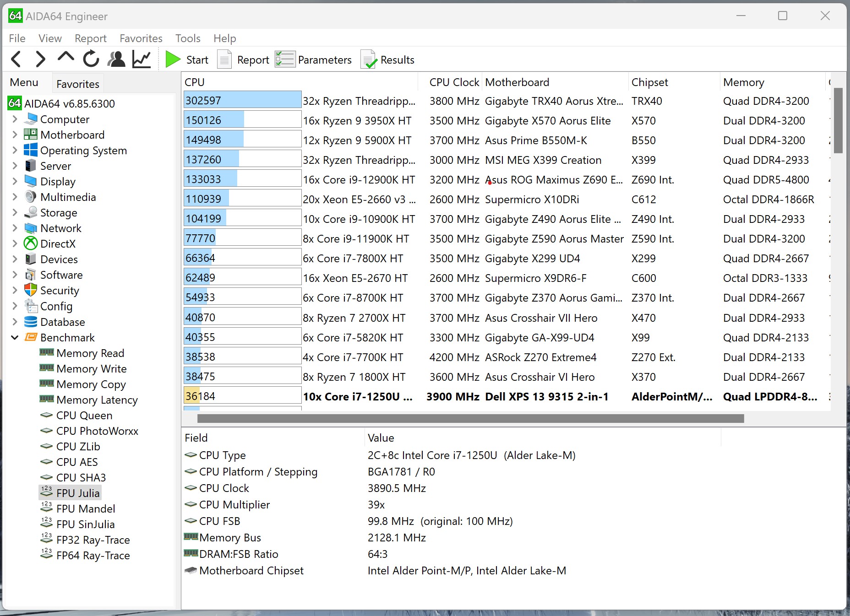
Task: Expand the Network tree node
Action: click(15, 228)
